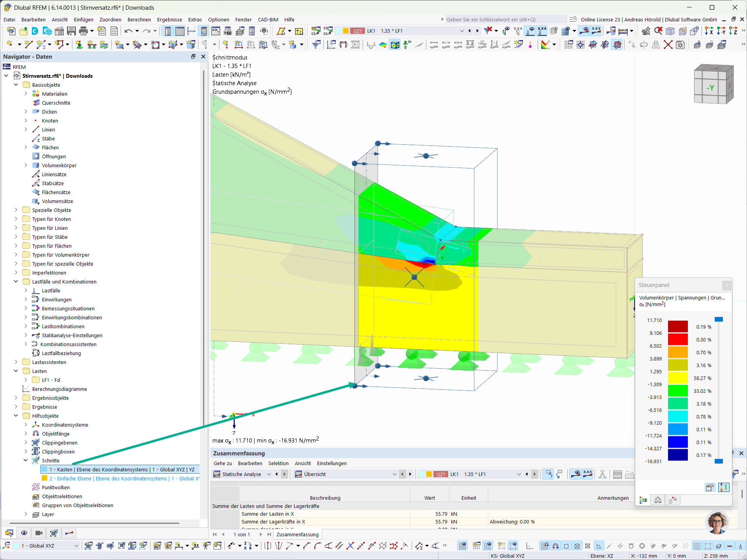
Task: Open the Selektion menu in Zusammenfassung
Action: click(x=278, y=463)
